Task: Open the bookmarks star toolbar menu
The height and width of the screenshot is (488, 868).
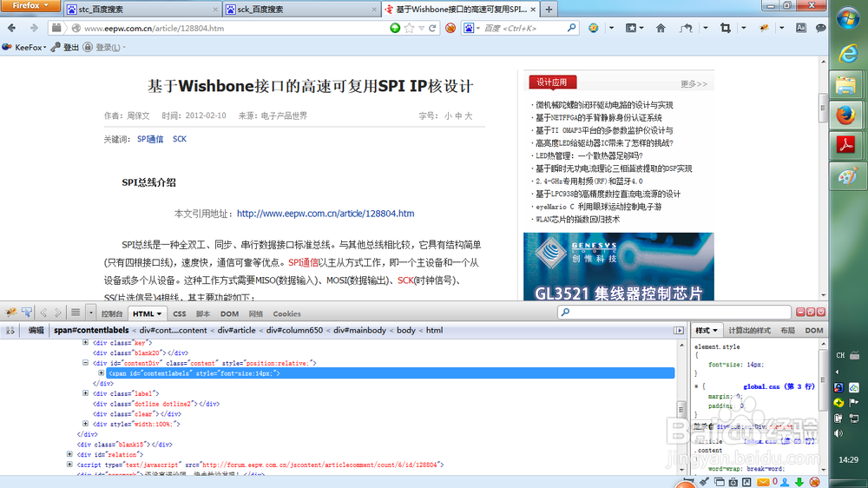Action: pyautogui.click(x=634, y=28)
